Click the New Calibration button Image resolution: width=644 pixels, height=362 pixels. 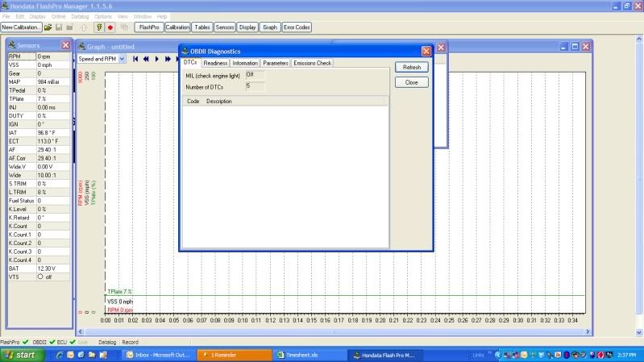click(21, 27)
